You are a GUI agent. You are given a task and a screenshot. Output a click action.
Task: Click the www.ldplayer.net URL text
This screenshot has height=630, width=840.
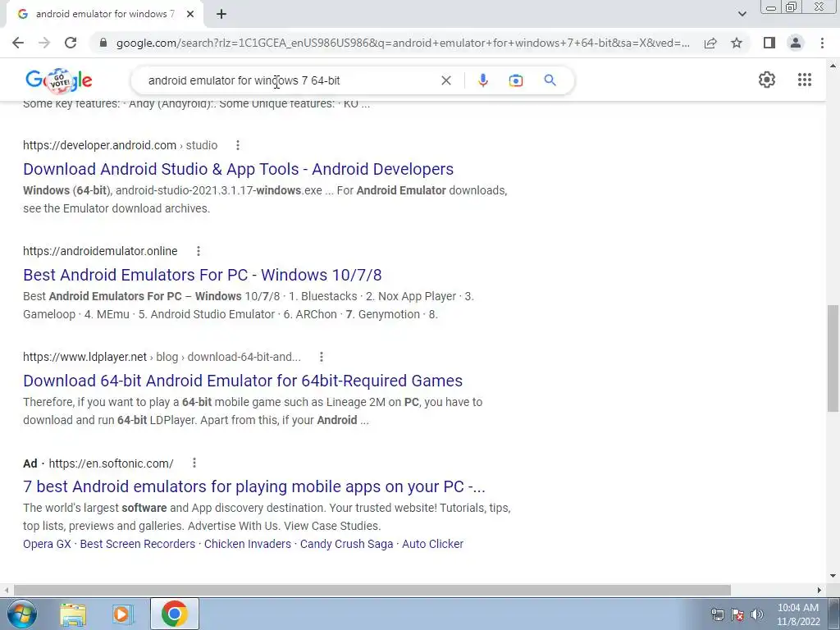point(84,357)
